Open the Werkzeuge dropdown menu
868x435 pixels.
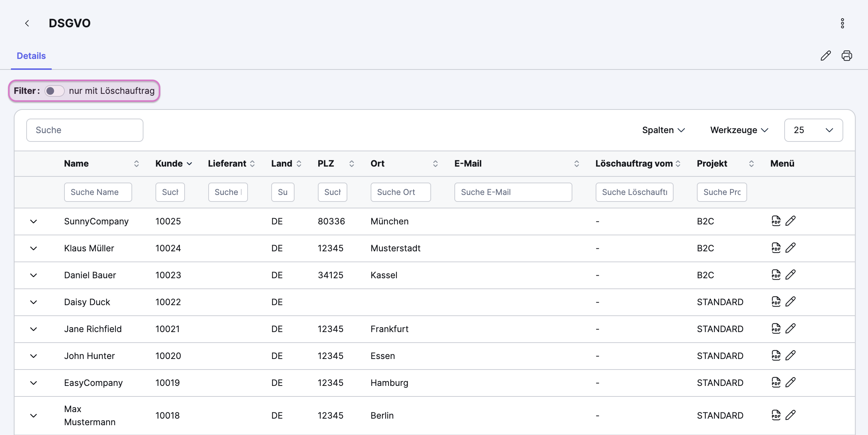pyautogui.click(x=739, y=130)
